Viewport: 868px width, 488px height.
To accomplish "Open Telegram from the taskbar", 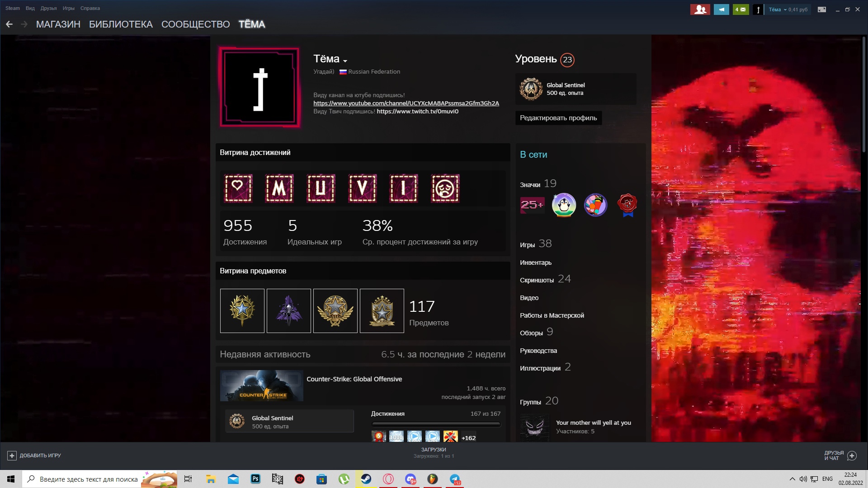I will 455,479.
